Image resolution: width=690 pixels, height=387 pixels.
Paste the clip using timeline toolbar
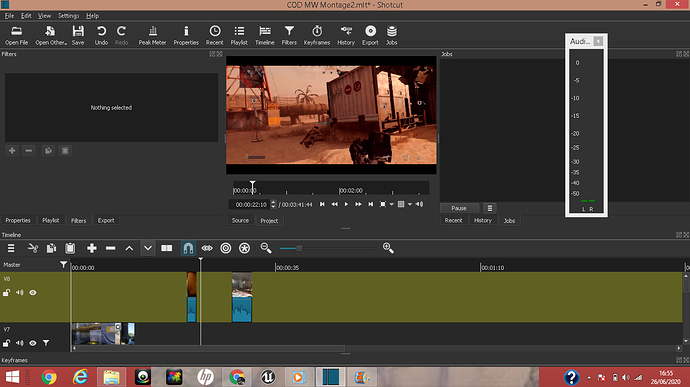[x=70, y=248]
